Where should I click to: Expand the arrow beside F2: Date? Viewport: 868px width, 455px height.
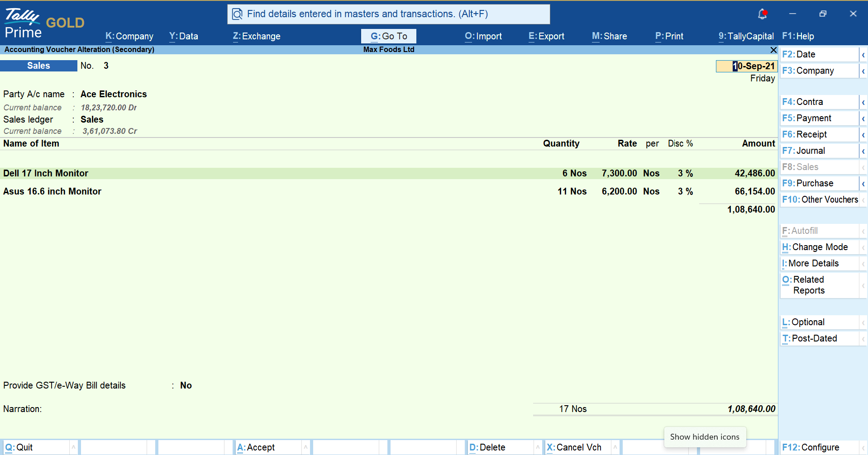coord(863,55)
